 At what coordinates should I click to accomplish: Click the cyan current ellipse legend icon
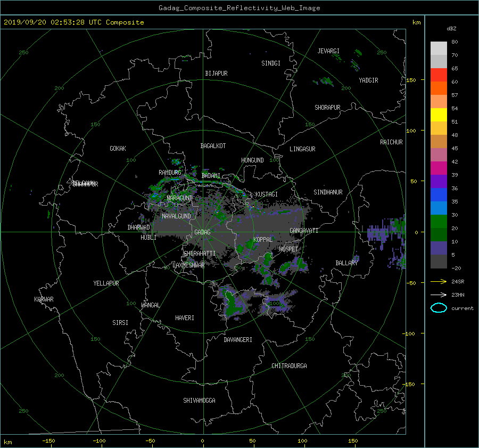tap(439, 308)
